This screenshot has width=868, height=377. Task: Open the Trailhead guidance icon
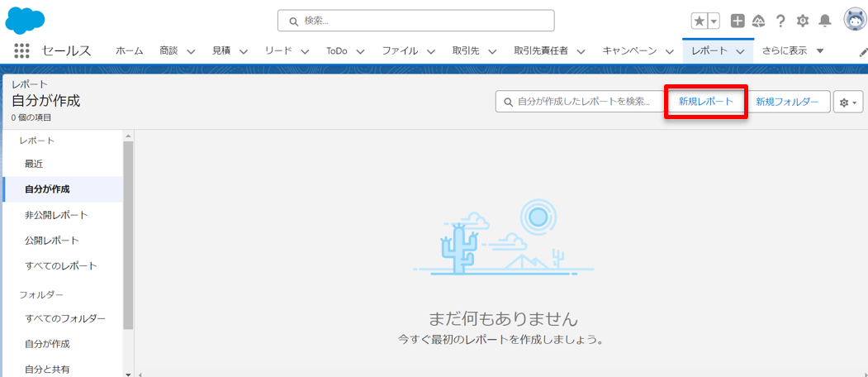758,21
